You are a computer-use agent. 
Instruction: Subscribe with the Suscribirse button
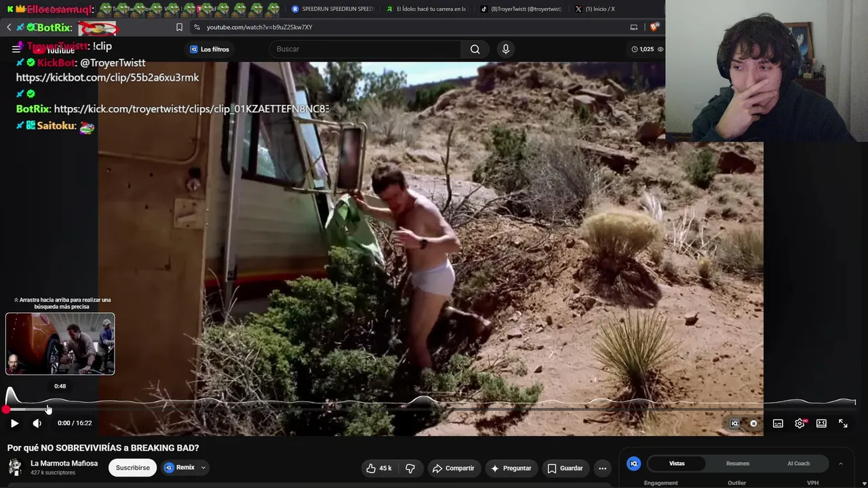[x=133, y=468]
